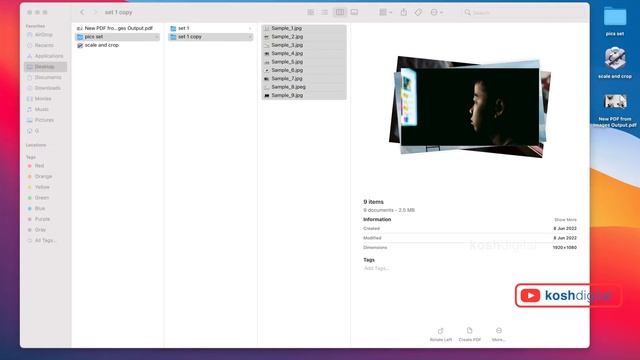Select Desktop in the sidebar

tap(44, 67)
